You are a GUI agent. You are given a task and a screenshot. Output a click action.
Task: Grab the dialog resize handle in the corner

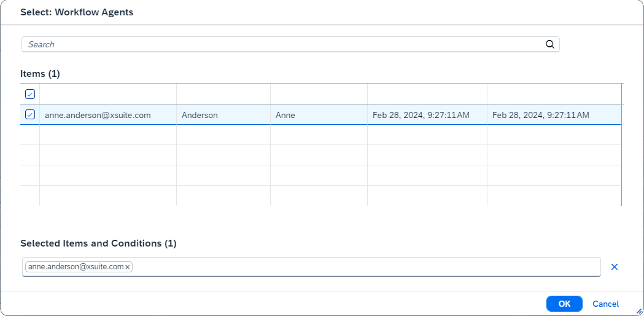tap(639, 311)
